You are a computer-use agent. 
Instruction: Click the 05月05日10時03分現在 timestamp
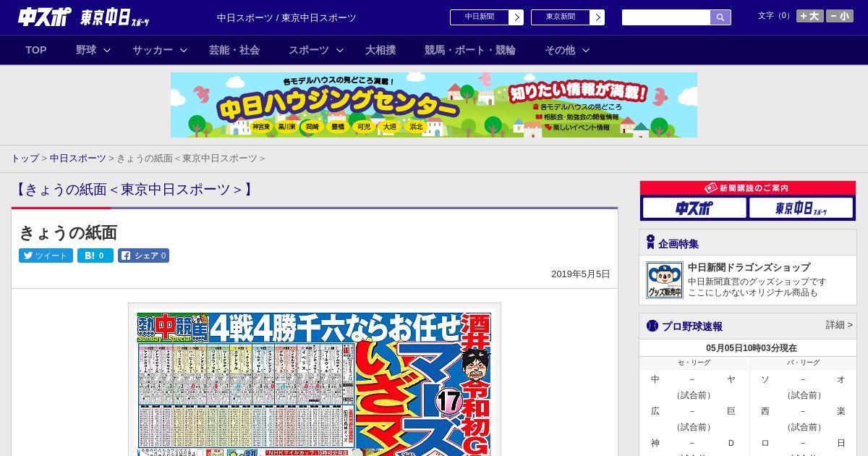pyautogui.click(x=752, y=348)
